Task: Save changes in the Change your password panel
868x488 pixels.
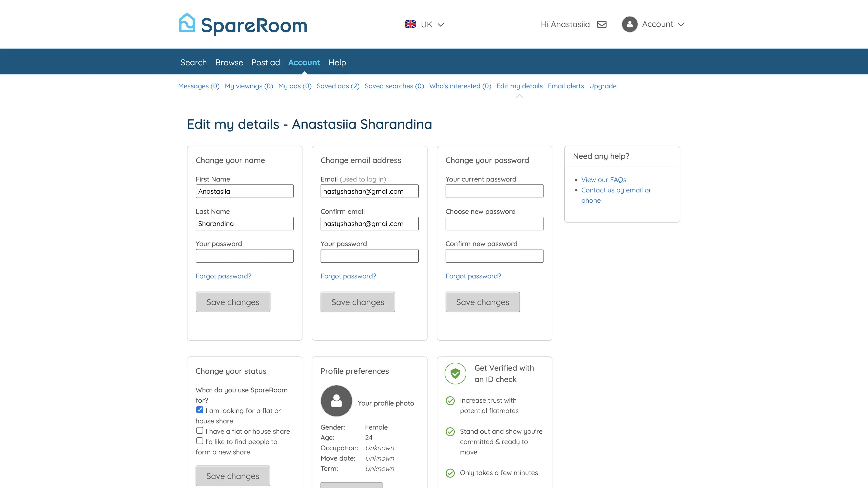Action: pyautogui.click(x=483, y=302)
